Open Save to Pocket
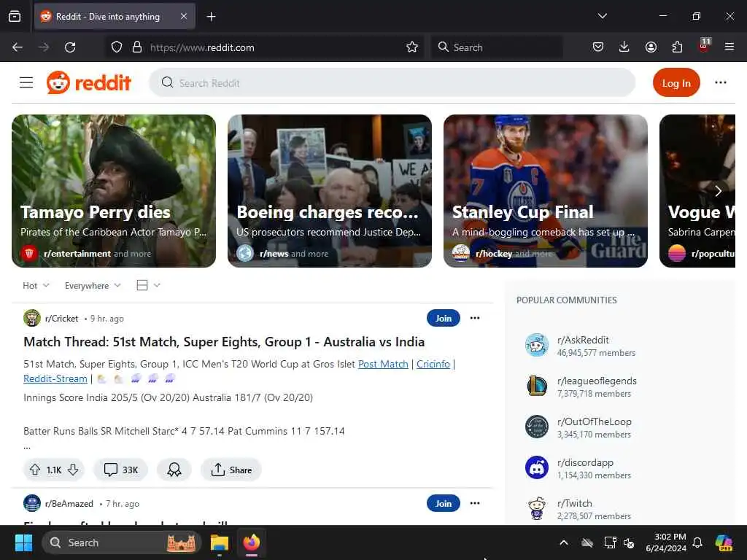Image resolution: width=747 pixels, height=560 pixels. (598, 47)
